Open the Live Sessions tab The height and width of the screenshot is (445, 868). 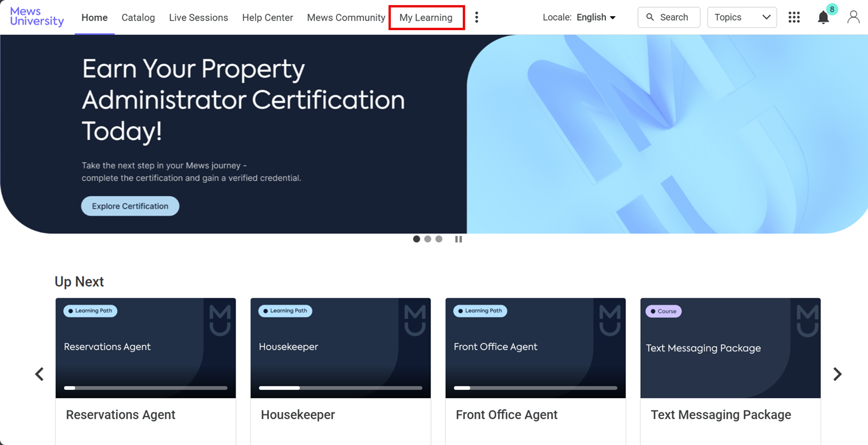[198, 18]
